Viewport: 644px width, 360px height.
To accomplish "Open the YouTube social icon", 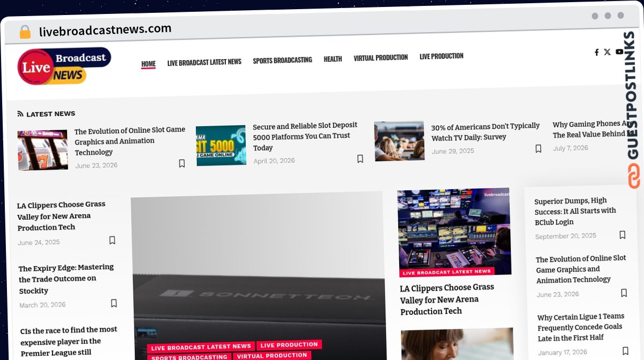I will click(x=619, y=52).
